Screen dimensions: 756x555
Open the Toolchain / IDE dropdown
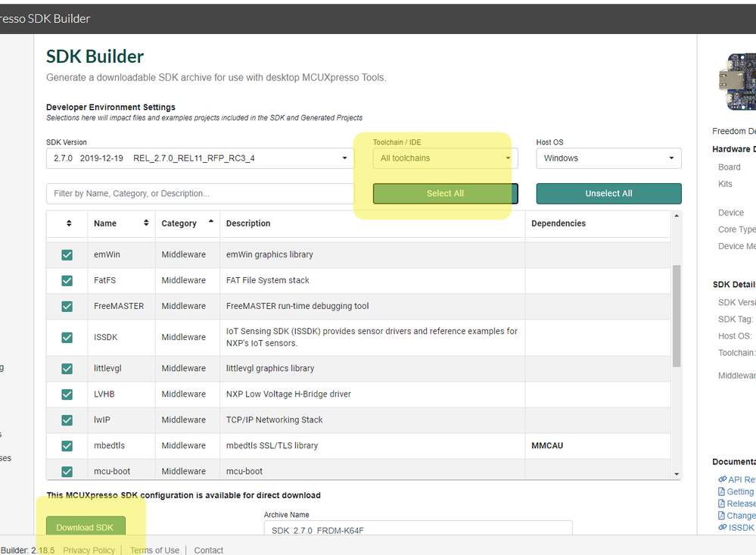(445, 158)
